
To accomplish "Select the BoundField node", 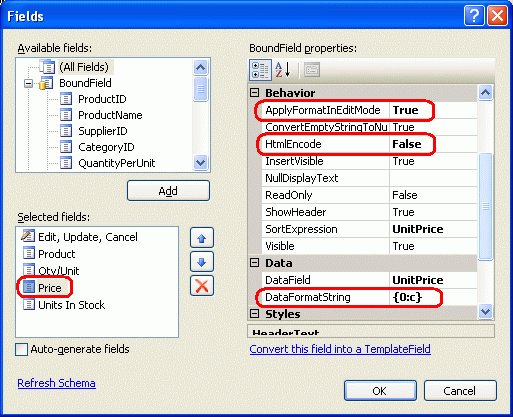I will [x=85, y=83].
